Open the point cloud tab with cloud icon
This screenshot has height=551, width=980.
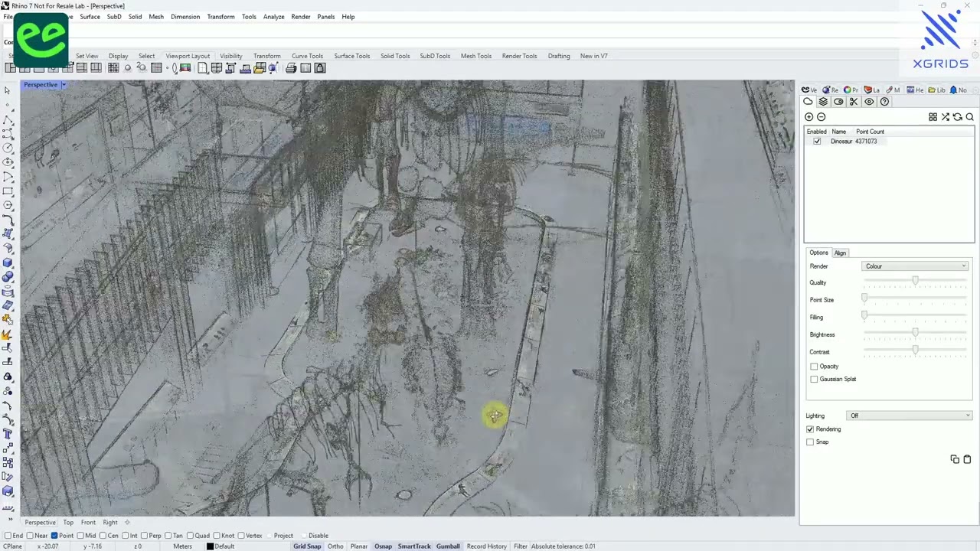pyautogui.click(x=808, y=102)
